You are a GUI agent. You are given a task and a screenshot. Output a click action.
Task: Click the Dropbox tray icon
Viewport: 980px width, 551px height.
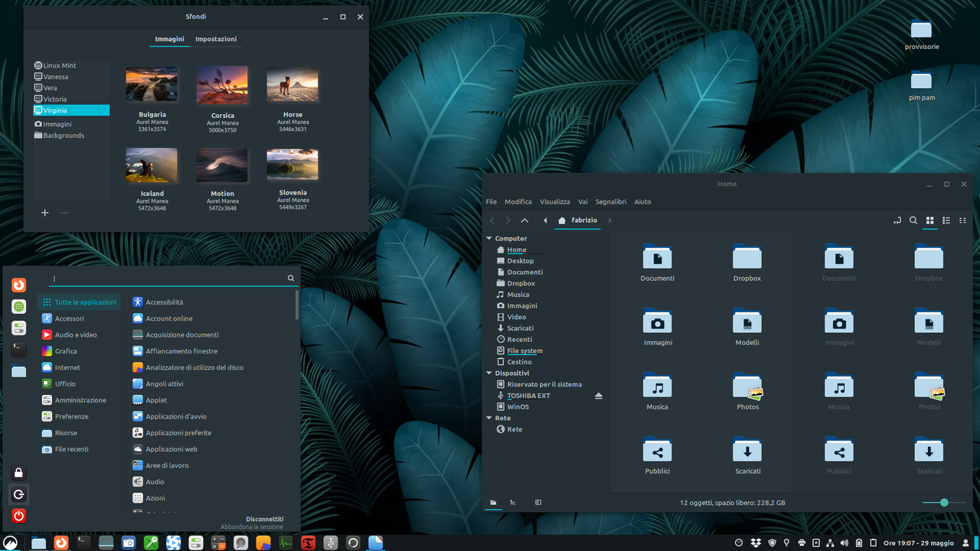(x=756, y=543)
